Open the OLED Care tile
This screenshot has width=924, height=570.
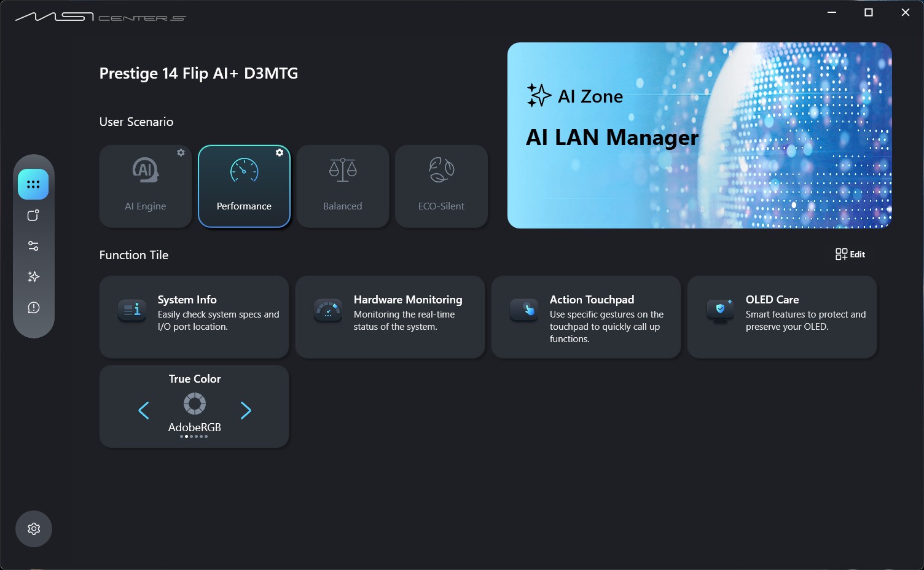781,316
